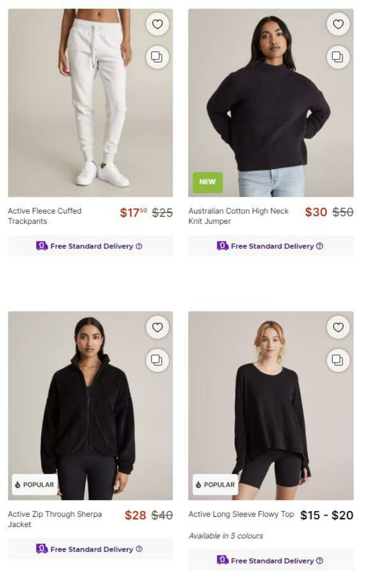Open delivery info under Flowy Top
Image resolution: width=369 pixels, height=588 pixels.
pos(320,561)
